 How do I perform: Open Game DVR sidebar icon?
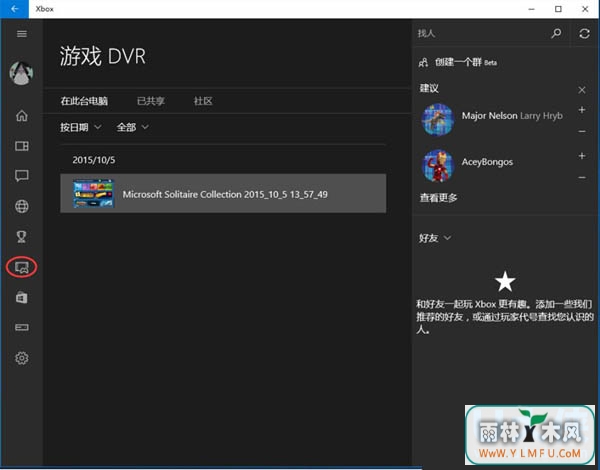(22, 267)
